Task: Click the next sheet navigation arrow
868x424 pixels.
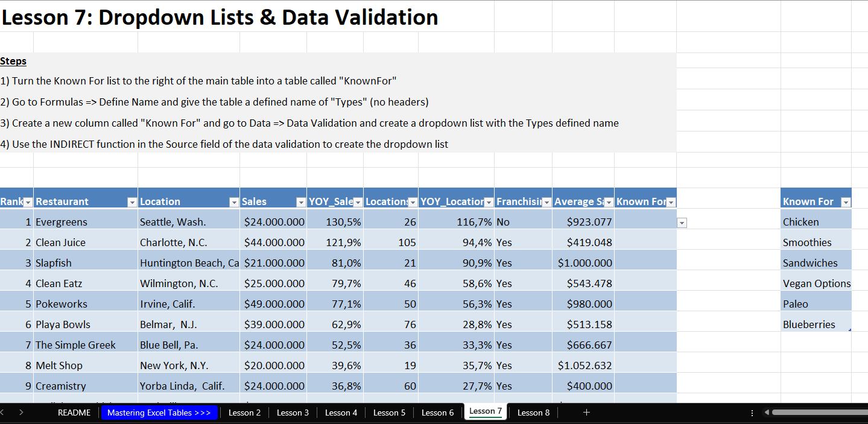Action: (x=22, y=413)
